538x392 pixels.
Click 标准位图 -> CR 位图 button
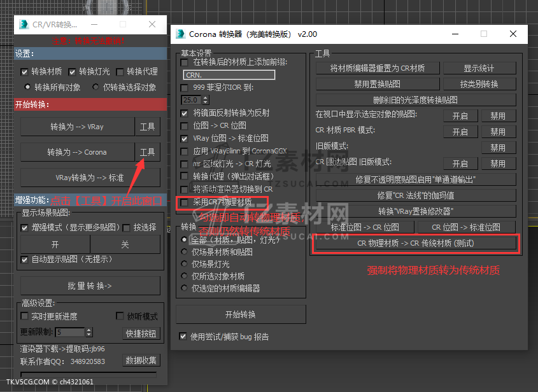pos(365,227)
